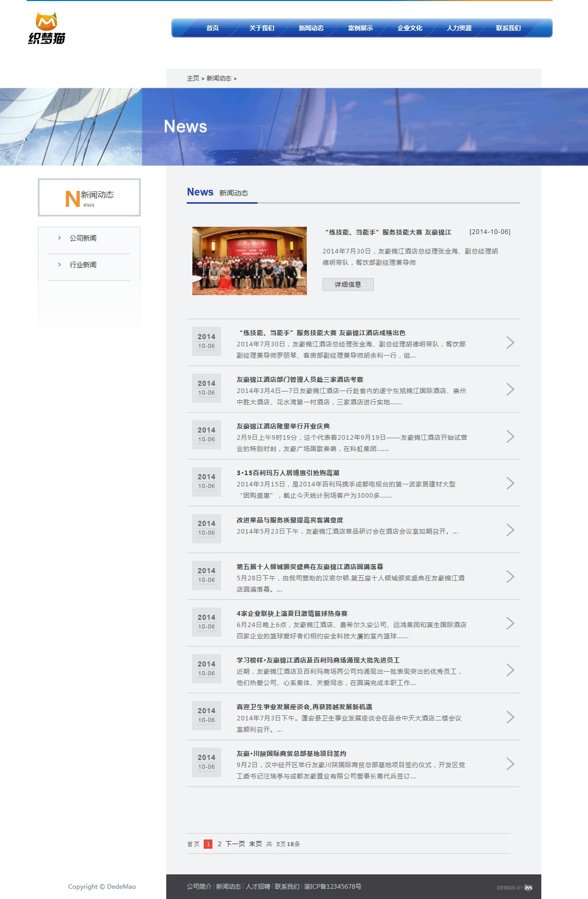Click arrow icon beside 改进菜品与服务质量 article

510,530
